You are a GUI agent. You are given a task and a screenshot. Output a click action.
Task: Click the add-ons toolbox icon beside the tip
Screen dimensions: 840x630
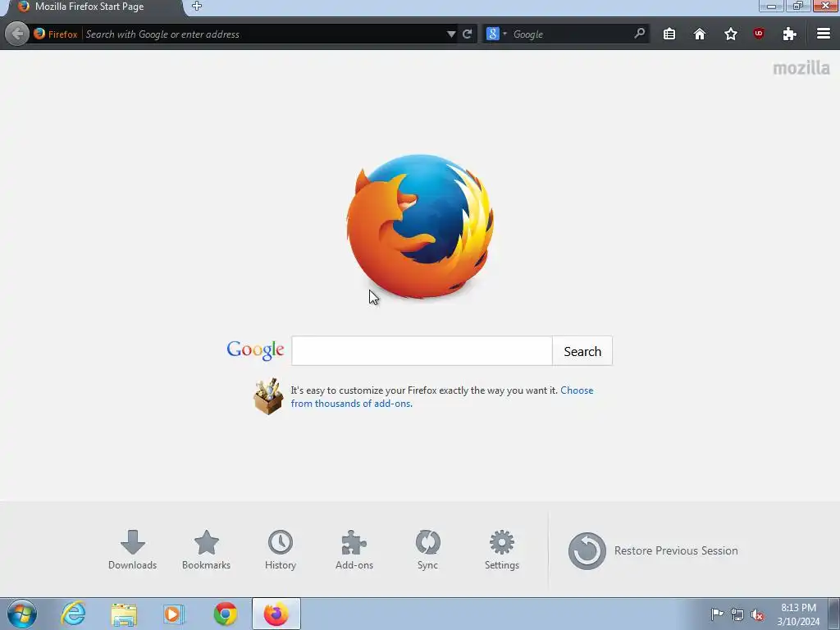268,396
